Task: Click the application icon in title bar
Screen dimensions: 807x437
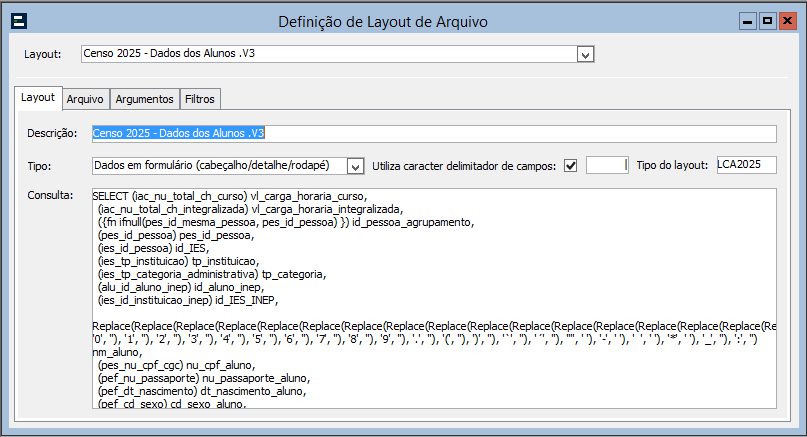Action: click(19, 21)
